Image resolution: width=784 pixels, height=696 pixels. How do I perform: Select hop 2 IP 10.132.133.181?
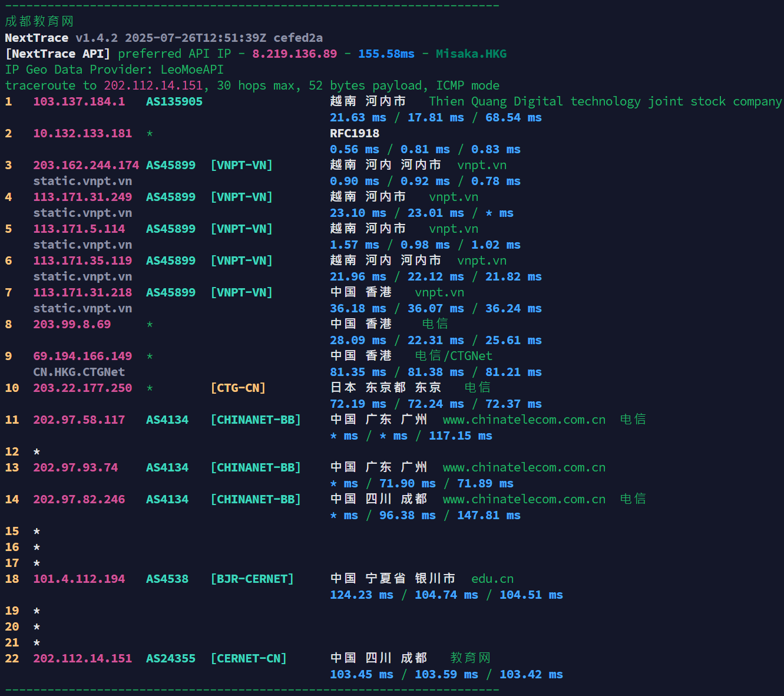click(82, 133)
